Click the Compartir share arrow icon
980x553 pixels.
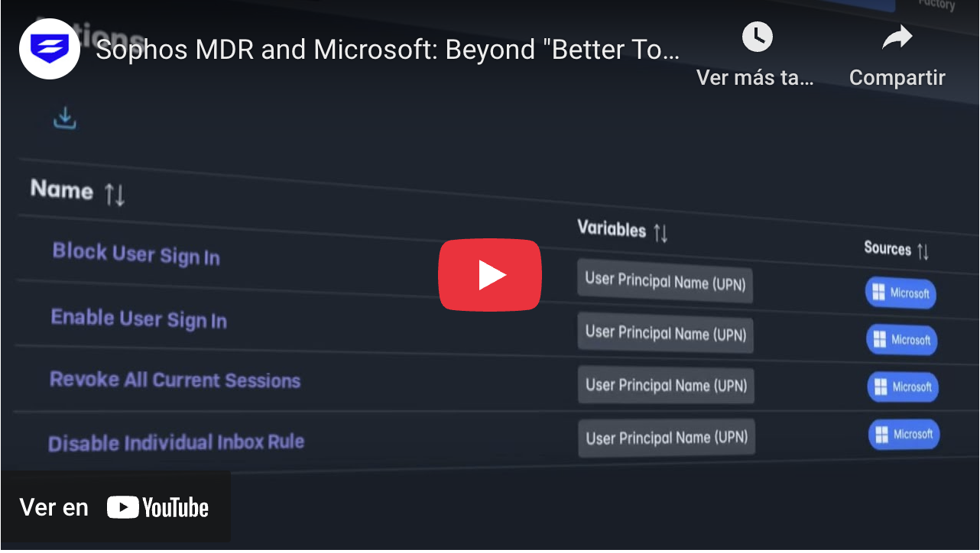coord(897,37)
